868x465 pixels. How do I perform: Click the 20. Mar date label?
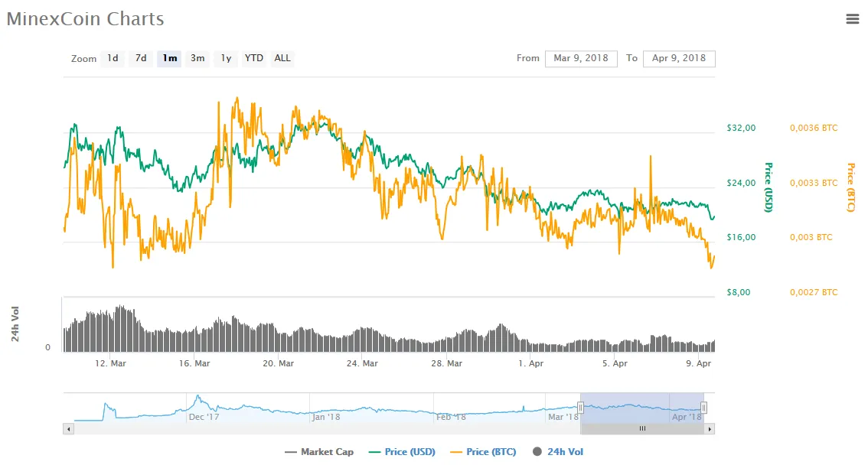279,363
